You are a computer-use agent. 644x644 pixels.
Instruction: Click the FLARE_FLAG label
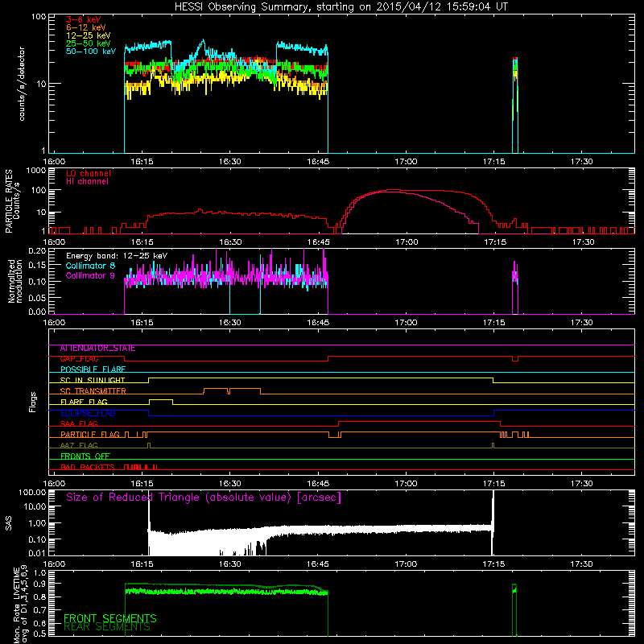84,402
